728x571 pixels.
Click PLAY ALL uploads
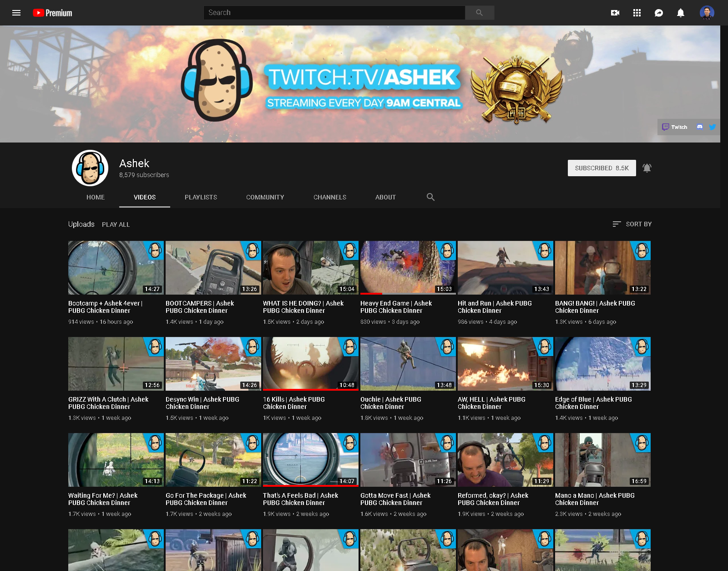tap(116, 224)
